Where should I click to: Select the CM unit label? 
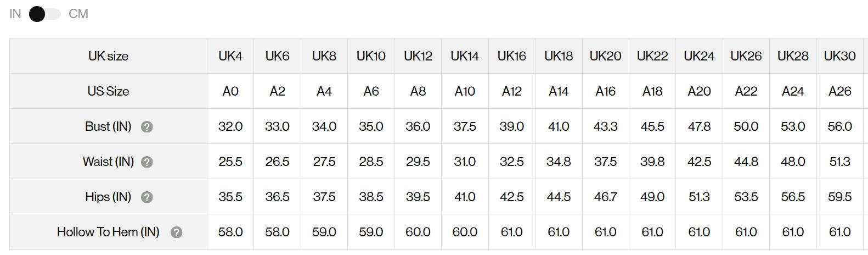78,14
